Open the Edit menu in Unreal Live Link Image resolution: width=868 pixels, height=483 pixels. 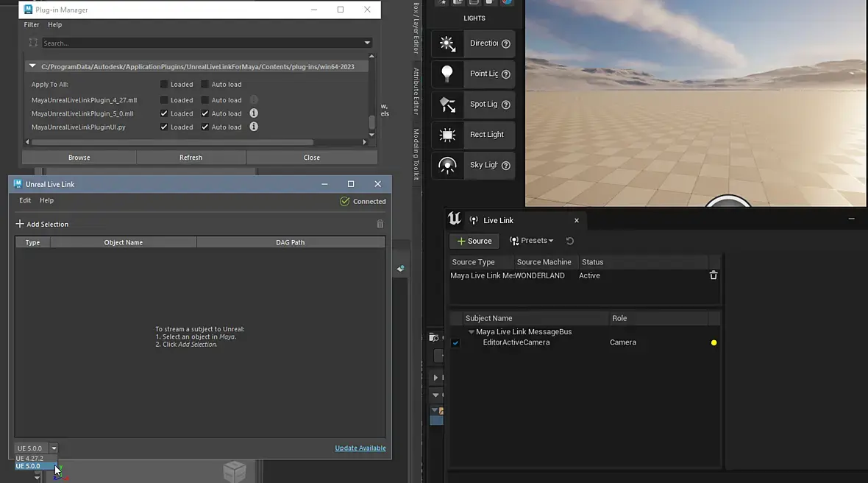pyautogui.click(x=25, y=200)
